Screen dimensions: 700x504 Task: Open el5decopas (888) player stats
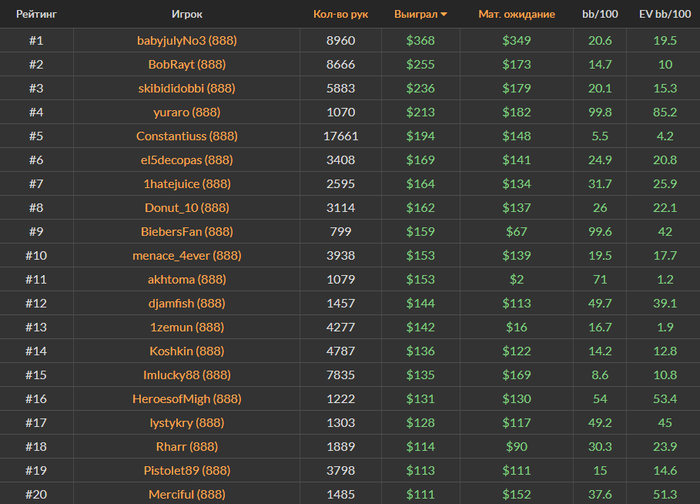point(187,160)
